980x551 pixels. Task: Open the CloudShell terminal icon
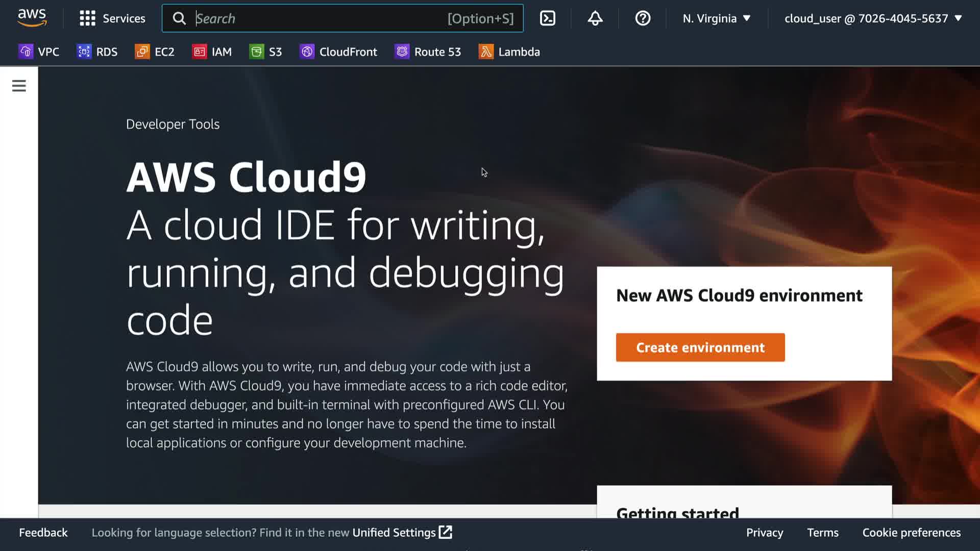click(x=547, y=18)
